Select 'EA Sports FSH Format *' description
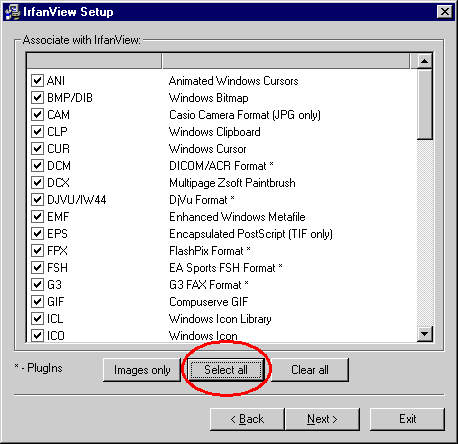 (226, 268)
